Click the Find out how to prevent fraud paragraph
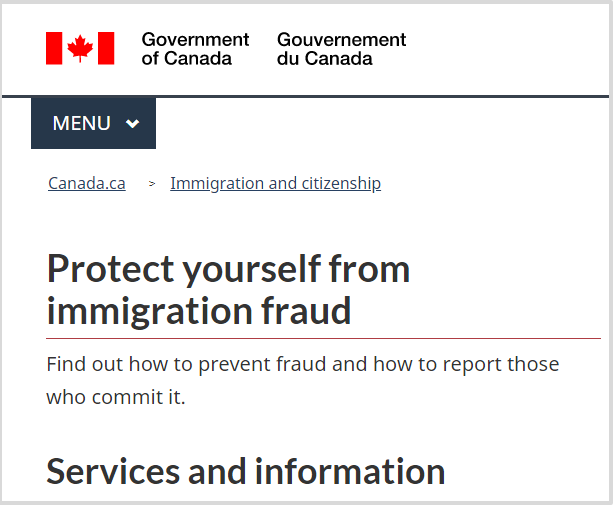Screen dimensions: 613x505 [x=303, y=381]
